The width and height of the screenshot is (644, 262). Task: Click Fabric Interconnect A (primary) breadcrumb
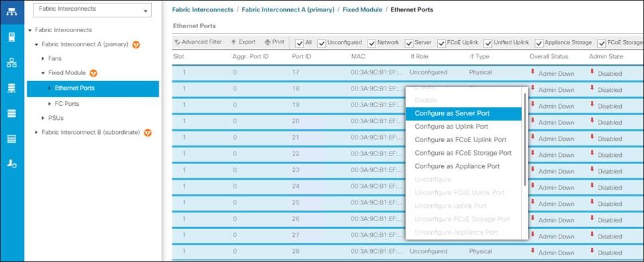pyautogui.click(x=288, y=9)
